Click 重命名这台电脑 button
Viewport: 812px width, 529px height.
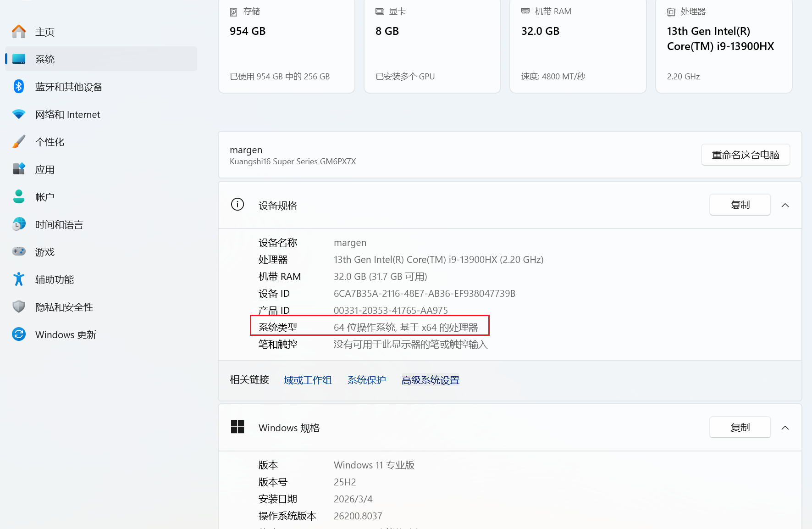(746, 155)
